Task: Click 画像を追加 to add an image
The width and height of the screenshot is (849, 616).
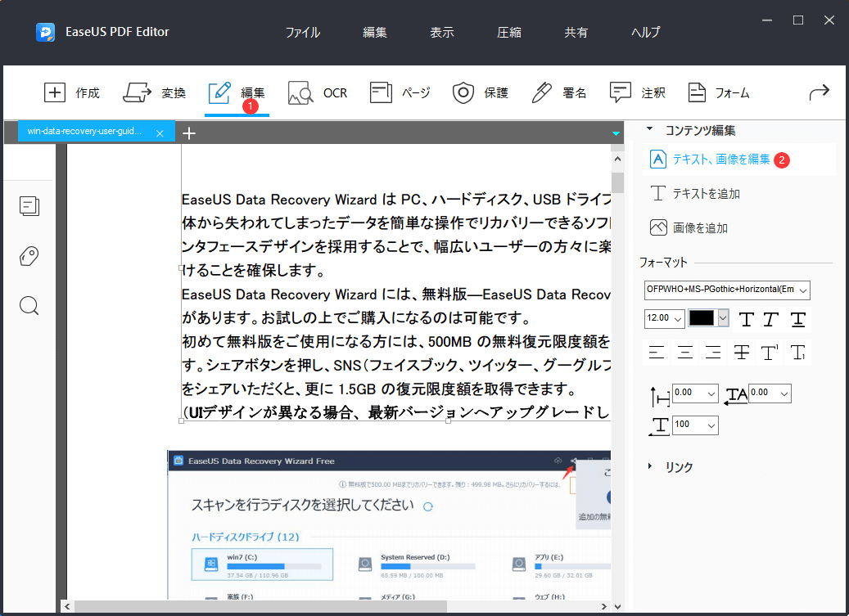Action: click(700, 227)
